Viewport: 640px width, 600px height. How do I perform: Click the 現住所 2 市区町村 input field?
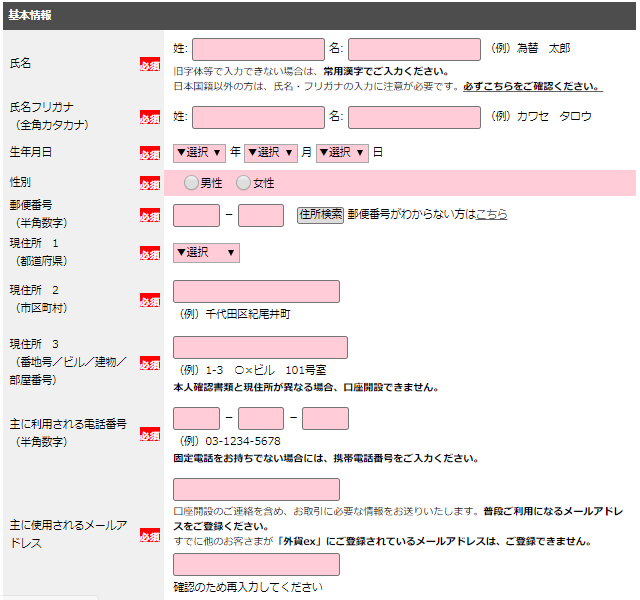click(x=256, y=291)
